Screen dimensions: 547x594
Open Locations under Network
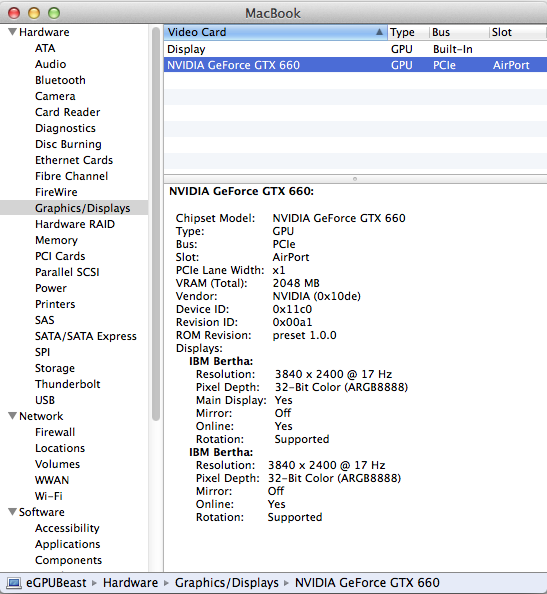point(60,448)
